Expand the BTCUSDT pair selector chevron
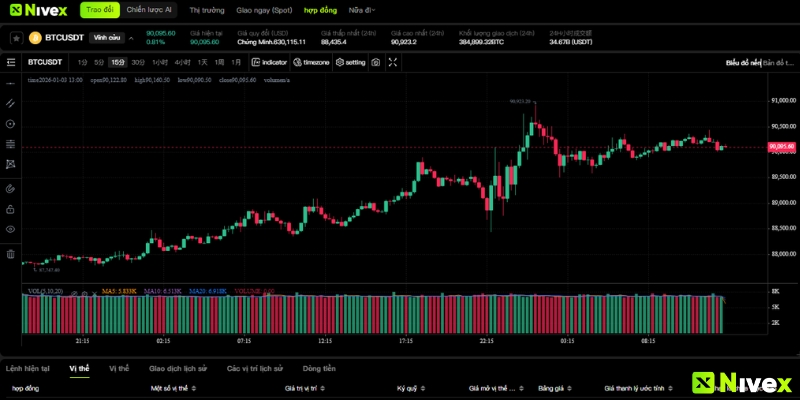Viewport: 800px width, 400px height. pos(132,38)
